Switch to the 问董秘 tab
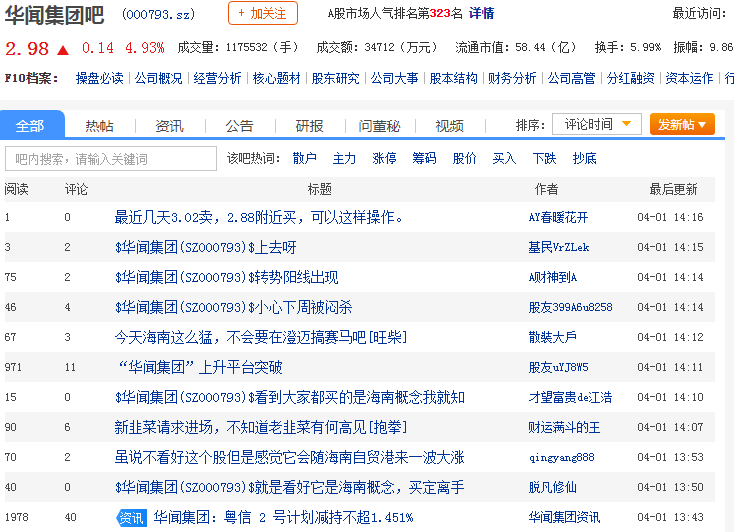The height and width of the screenshot is (532, 734). [x=379, y=126]
